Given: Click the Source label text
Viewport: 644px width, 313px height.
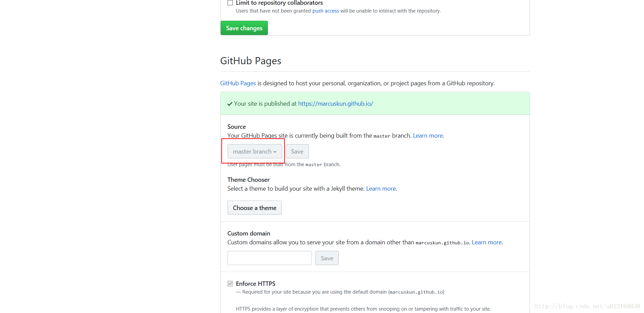Looking at the screenshot, I should coord(237,127).
